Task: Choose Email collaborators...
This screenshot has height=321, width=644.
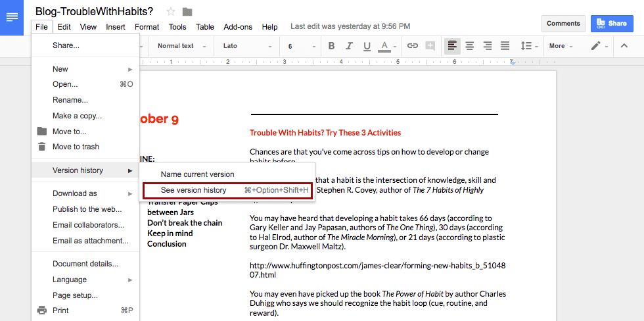Action: [x=85, y=225]
